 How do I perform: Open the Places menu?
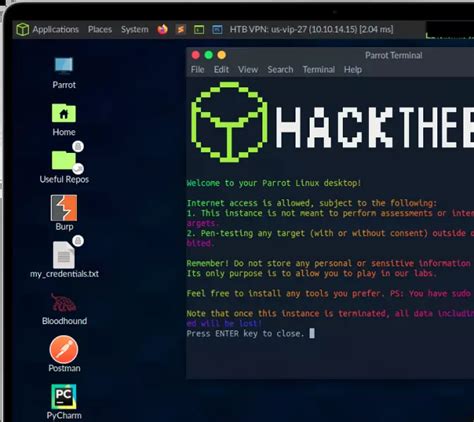coord(100,30)
